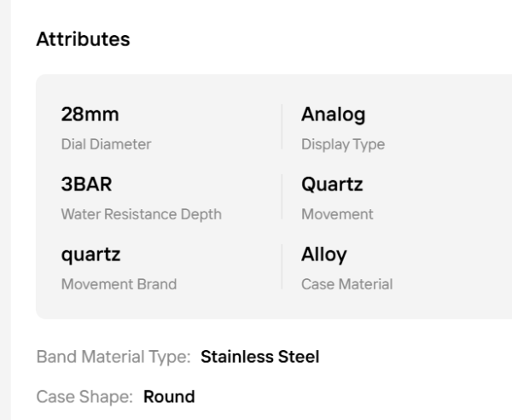Click the divider left of Alloy

pyautogui.click(x=282, y=268)
